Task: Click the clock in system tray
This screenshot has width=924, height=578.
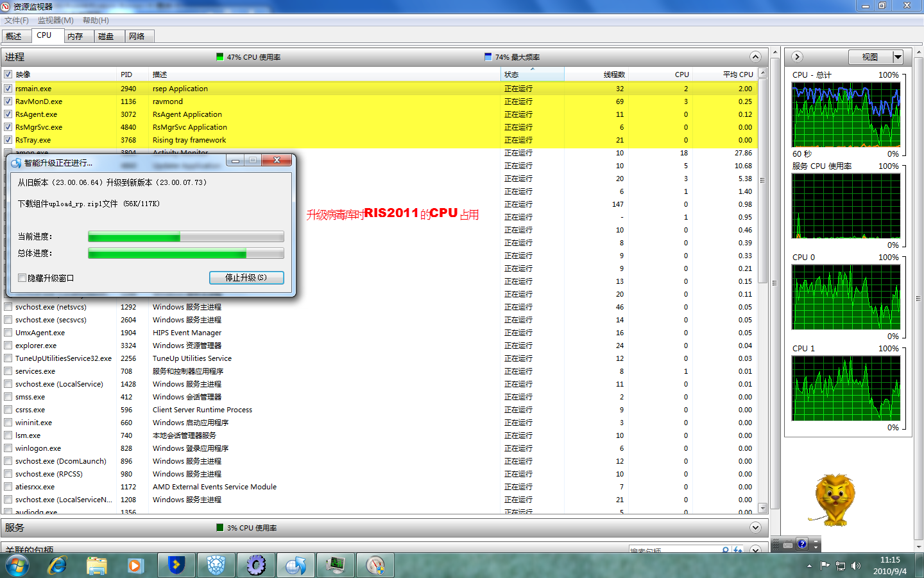Action: coord(890,566)
